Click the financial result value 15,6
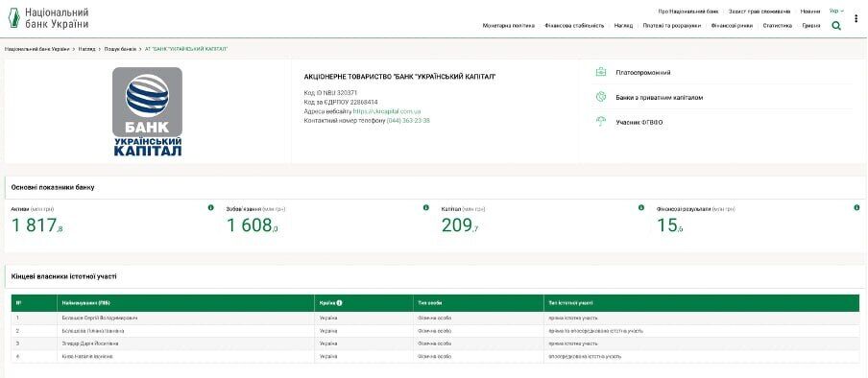Screen dimensions: 868x378 click(x=670, y=225)
